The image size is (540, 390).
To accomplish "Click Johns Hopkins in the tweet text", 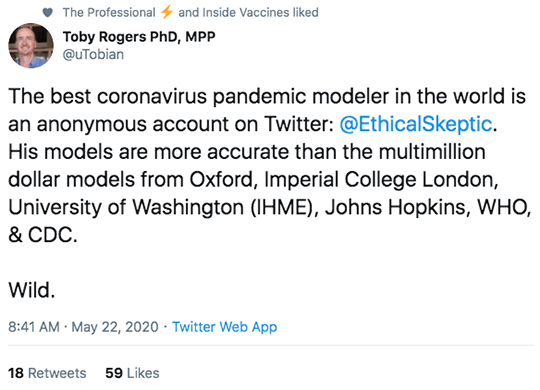I will pyautogui.click(x=397, y=207).
